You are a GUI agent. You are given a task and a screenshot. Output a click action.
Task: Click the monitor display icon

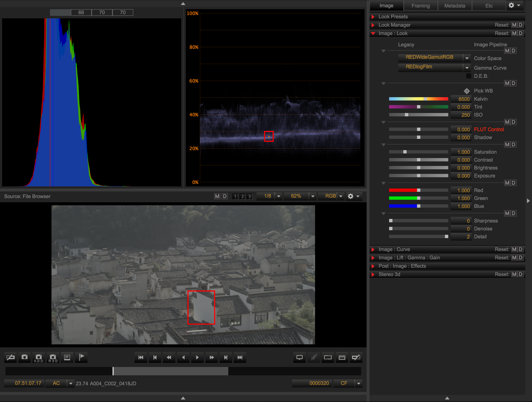(299, 357)
